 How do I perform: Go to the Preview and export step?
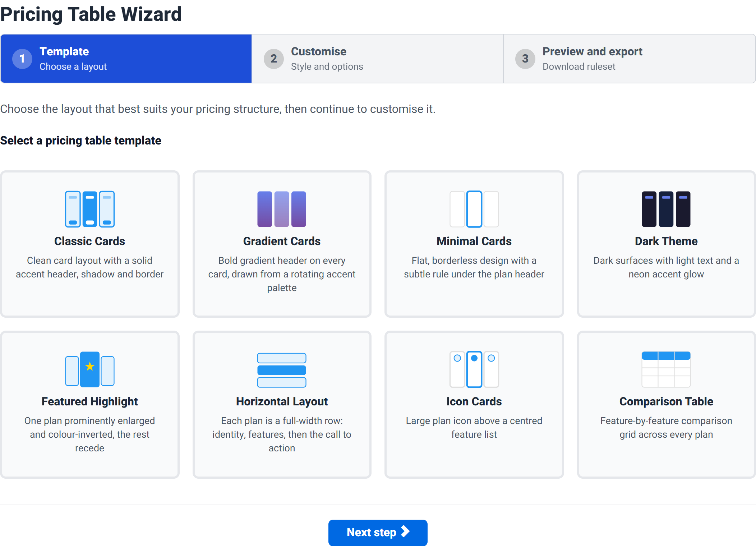[x=630, y=59]
